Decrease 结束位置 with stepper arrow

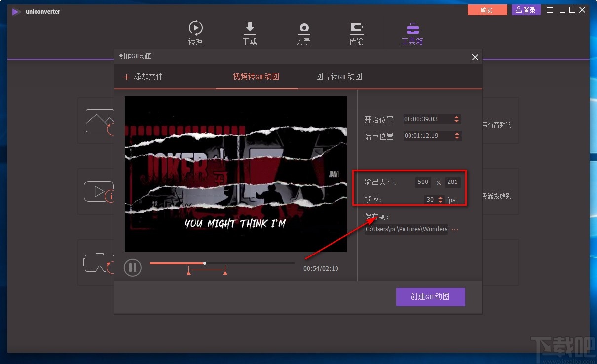coord(457,138)
